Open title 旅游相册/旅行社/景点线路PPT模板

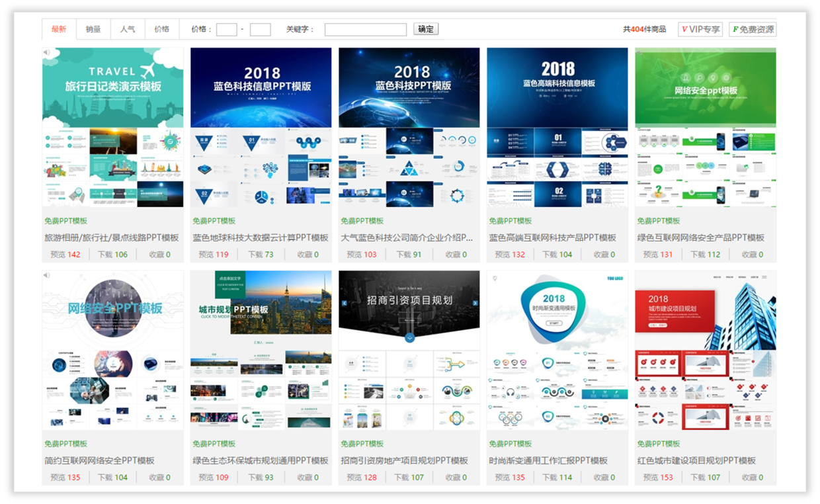pyautogui.click(x=112, y=237)
